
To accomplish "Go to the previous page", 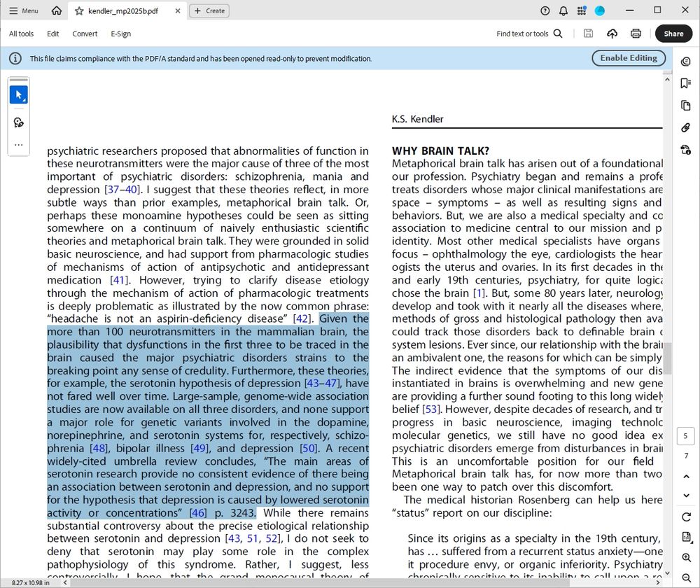I will (x=686, y=477).
